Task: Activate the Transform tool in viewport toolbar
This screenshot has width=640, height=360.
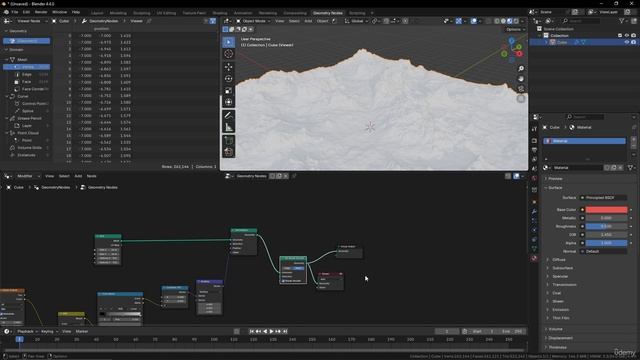Action: pyautogui.click(x=229, y=102)
